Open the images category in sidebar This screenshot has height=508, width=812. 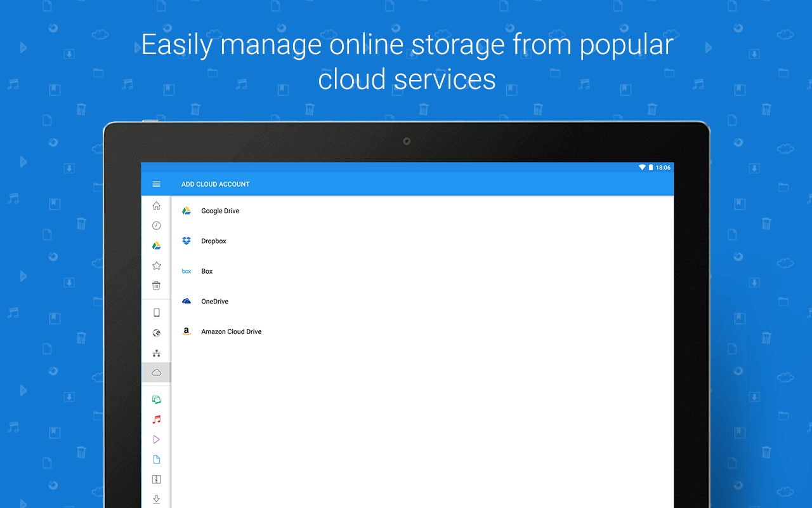pyautogui.click(x=157, y=399)
